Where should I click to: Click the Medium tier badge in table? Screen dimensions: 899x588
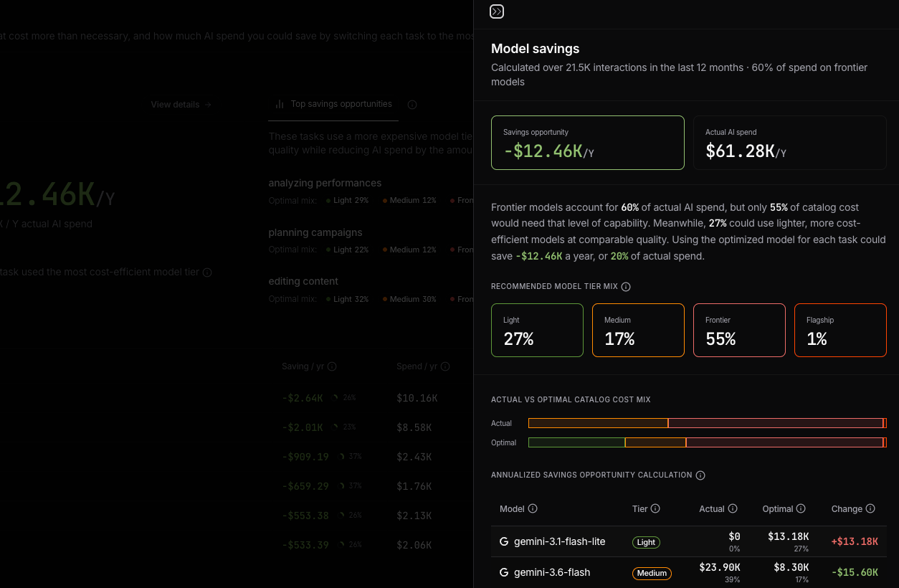(x=652, y=573)
